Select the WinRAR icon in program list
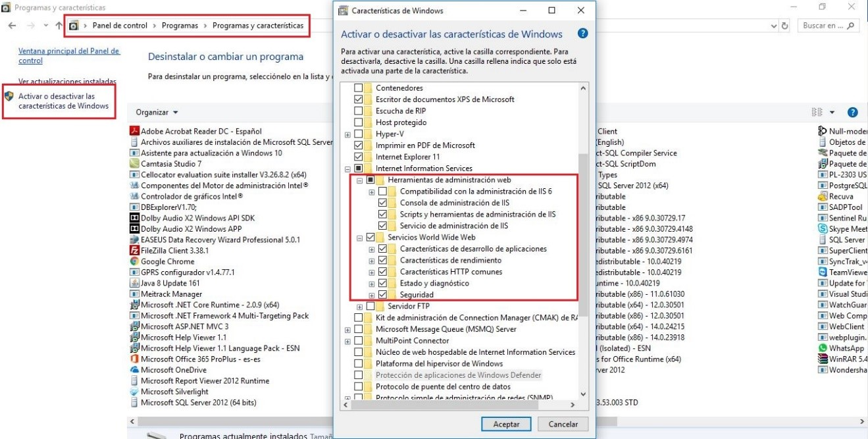Screen dimensions: 868x439 [823, 359]
